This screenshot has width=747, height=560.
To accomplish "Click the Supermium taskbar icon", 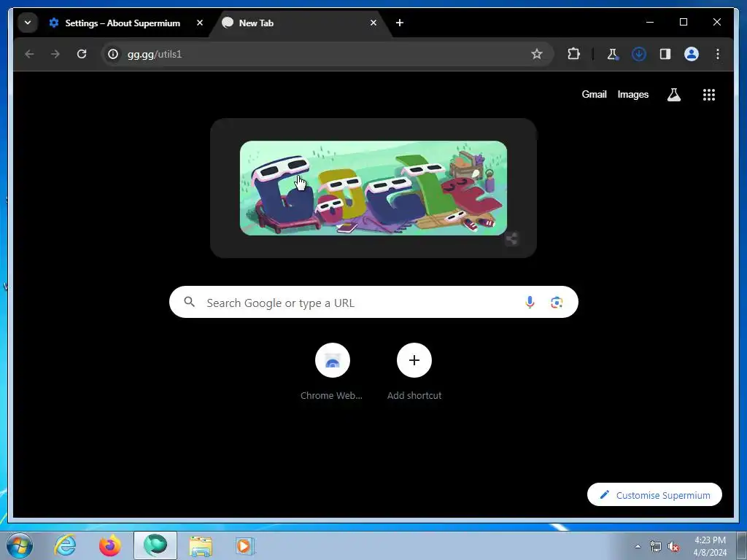I will pos(155,545).
